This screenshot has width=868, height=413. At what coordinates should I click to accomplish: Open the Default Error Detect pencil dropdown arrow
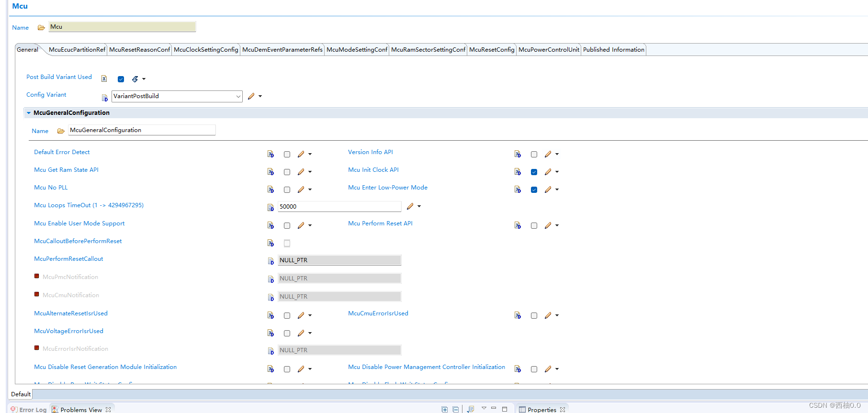[x=310, y=154]
